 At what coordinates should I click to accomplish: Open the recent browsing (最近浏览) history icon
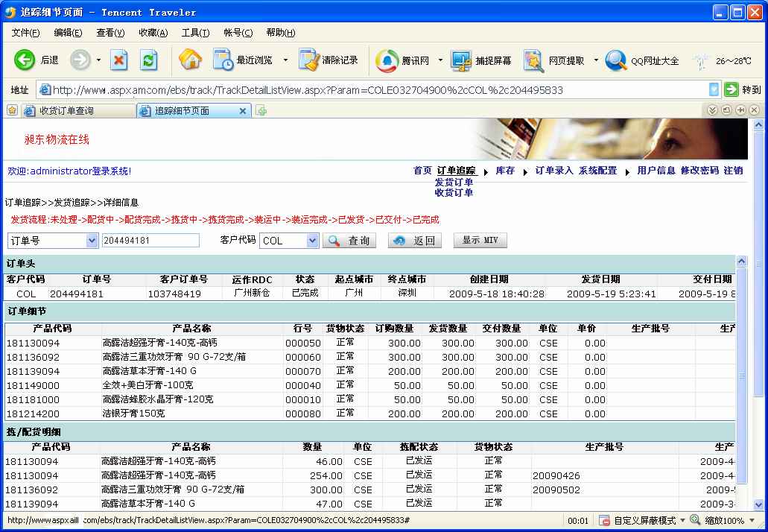click(223, 60)
